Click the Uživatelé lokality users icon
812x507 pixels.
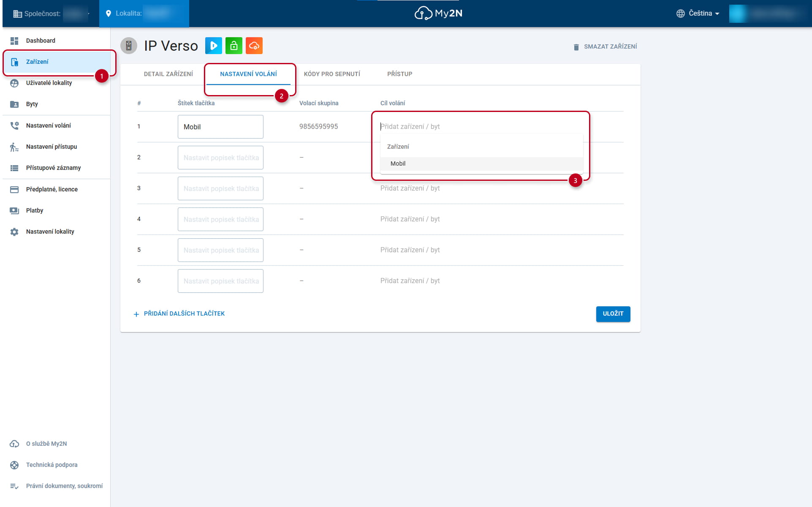click(14, 83)
